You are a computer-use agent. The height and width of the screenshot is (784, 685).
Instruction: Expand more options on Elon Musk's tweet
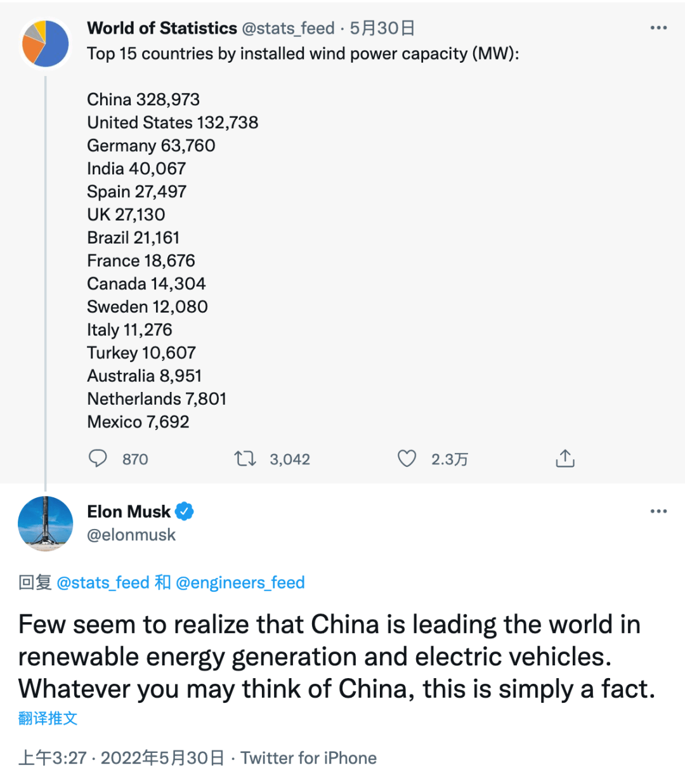(658, 511)
